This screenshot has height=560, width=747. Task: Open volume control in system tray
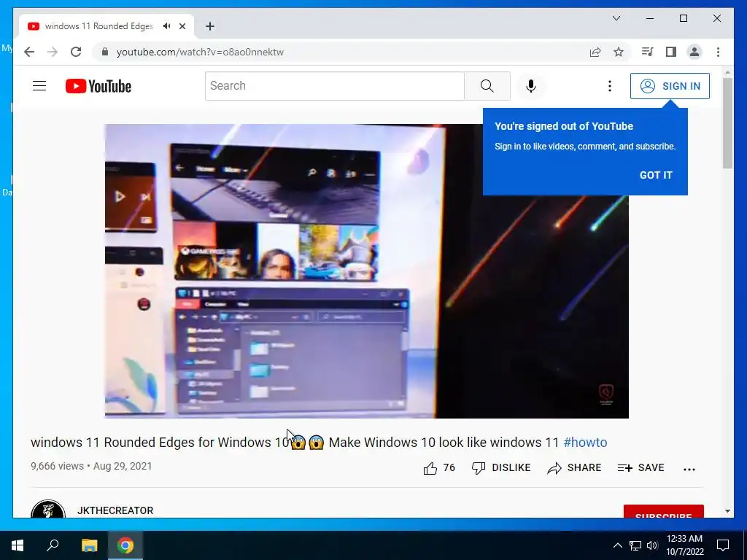(x=652, y=545)
